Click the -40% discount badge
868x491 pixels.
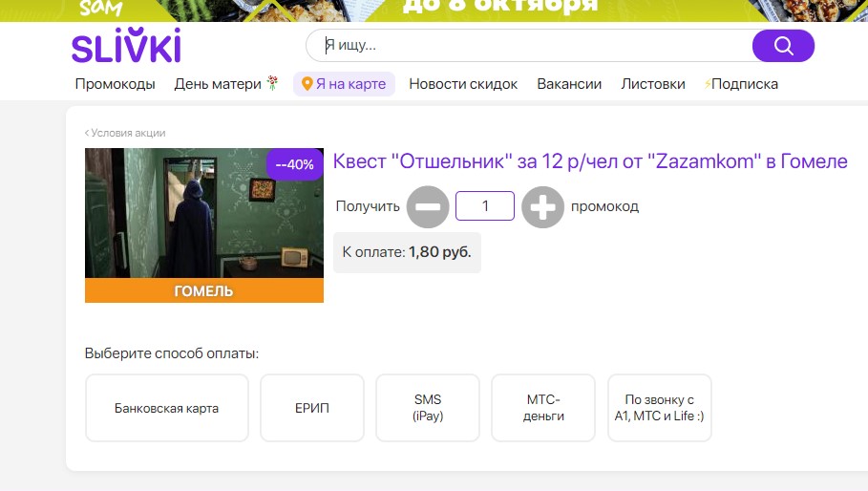294,164
